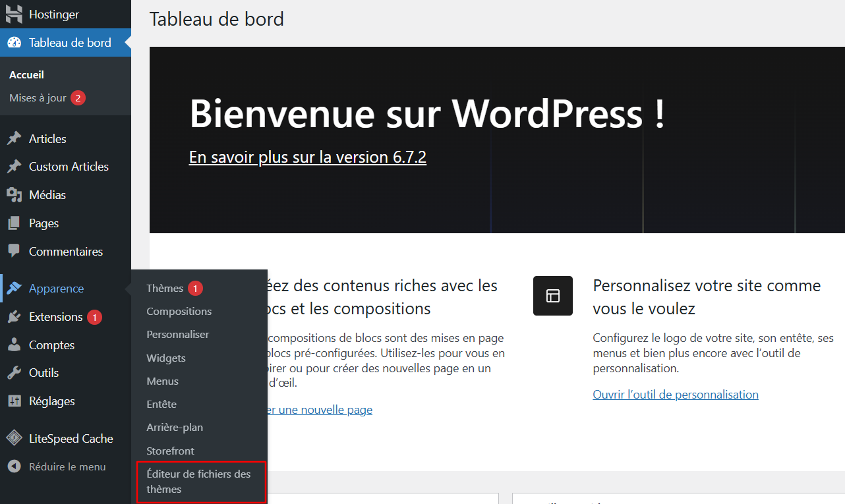Select the Réglages settings icon
Image resolution: width=845 pixels, height=504 pixels.
click(15, 401)
